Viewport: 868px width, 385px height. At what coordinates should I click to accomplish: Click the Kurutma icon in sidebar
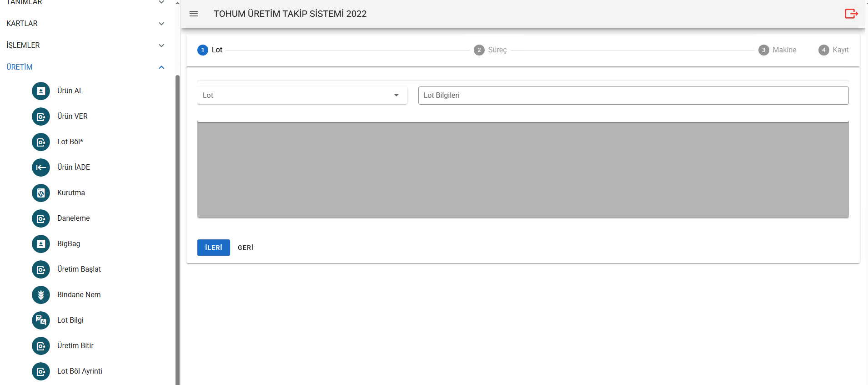coord(41,193)
